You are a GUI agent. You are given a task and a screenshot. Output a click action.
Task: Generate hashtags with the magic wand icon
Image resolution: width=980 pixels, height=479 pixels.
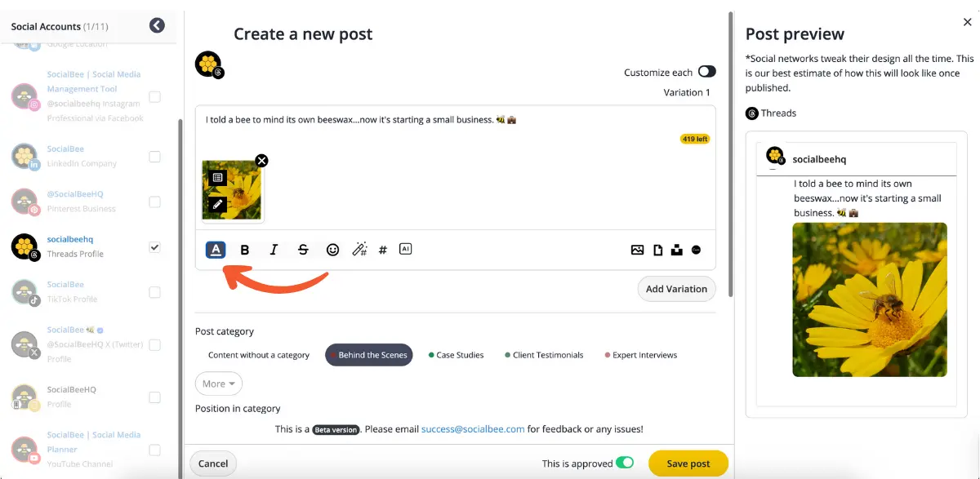(359, 250)
